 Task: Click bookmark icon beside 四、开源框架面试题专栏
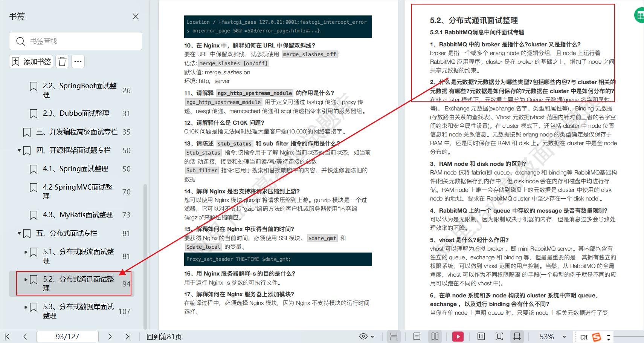click(x=27, y=151)
